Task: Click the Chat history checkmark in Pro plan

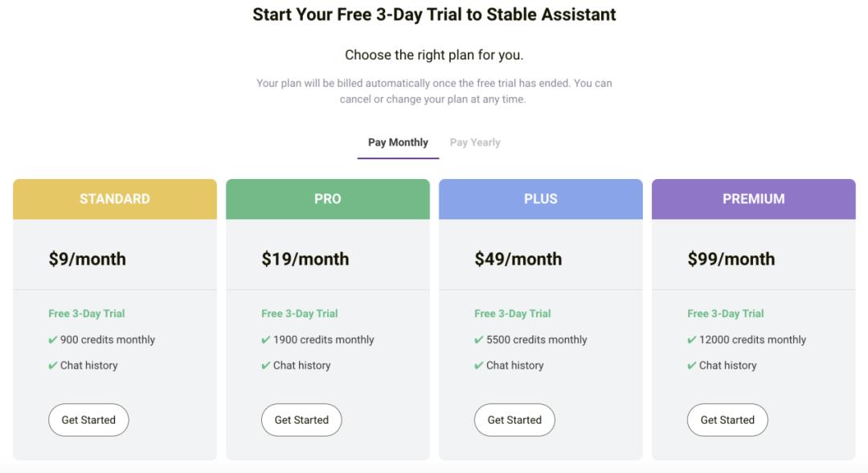Action: pyautogui.click(x=266, y=366)
